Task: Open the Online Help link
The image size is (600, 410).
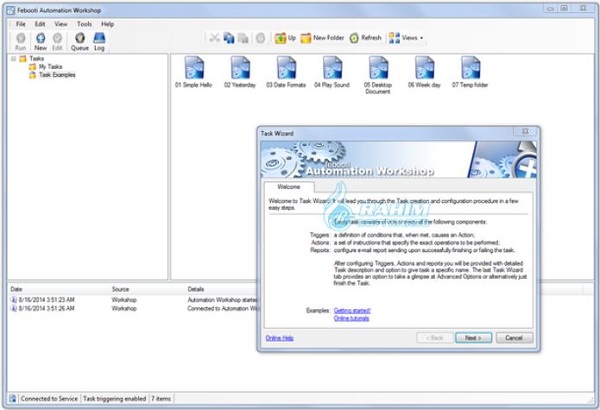Action: [x=279, y=338]
